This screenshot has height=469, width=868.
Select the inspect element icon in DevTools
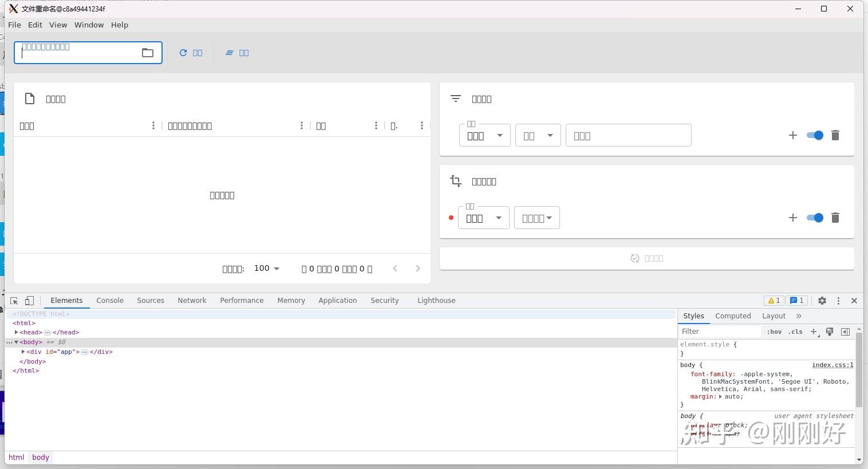(x=13, y=300)
